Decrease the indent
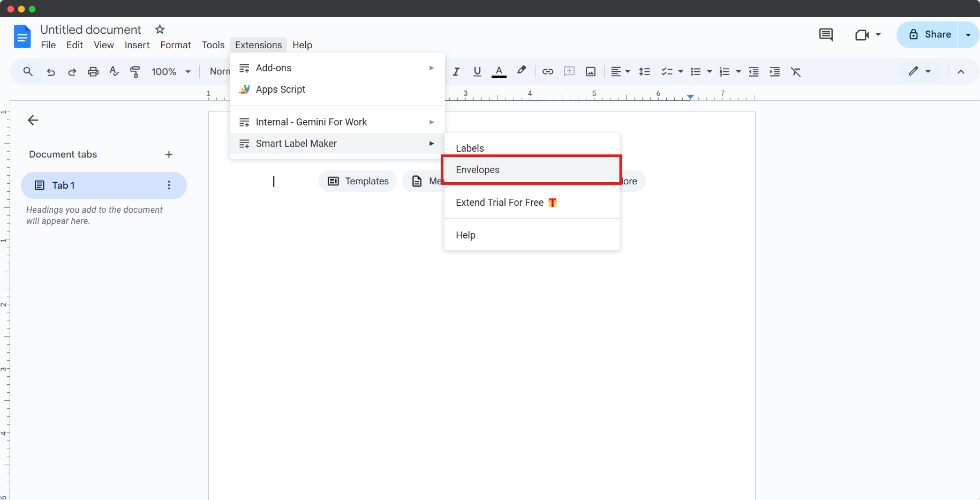 coord(753,71)
